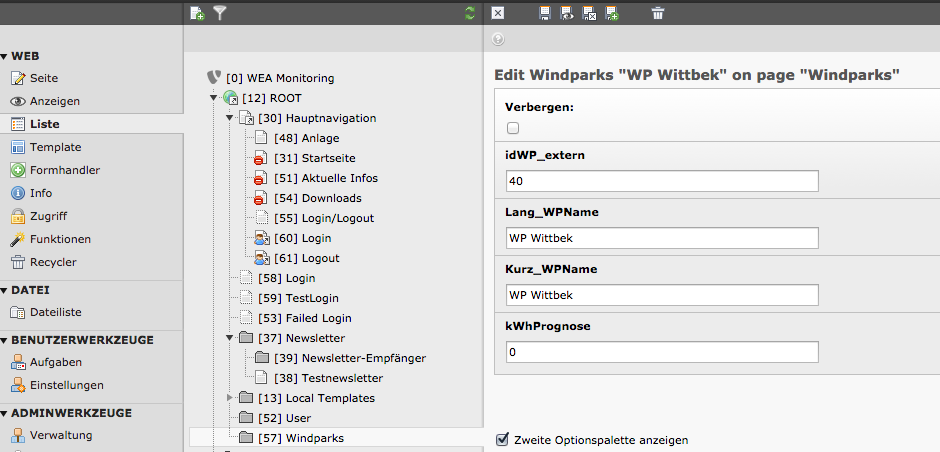Open the page tree filter
The height and width of the screenshot is (452, 940).
click(x=221, y=13)
